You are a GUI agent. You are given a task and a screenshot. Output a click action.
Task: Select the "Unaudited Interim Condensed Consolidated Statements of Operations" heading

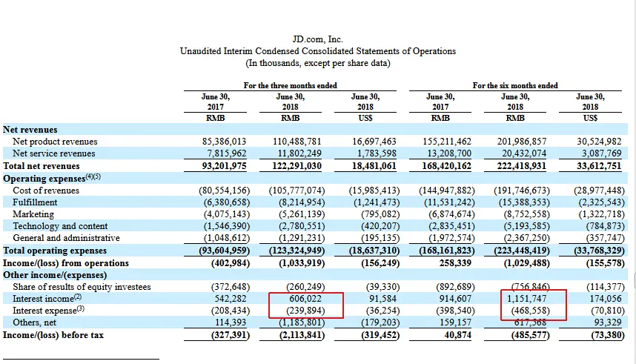[x=317, y=51]
